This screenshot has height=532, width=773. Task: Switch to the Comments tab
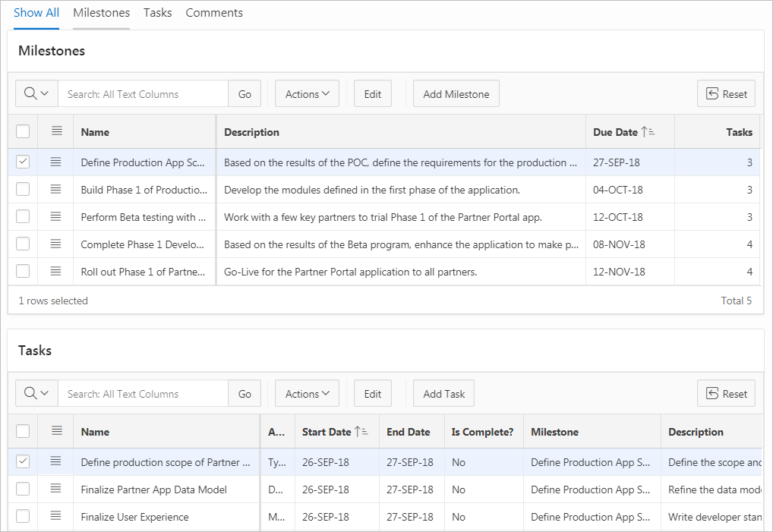click(214, 13)
